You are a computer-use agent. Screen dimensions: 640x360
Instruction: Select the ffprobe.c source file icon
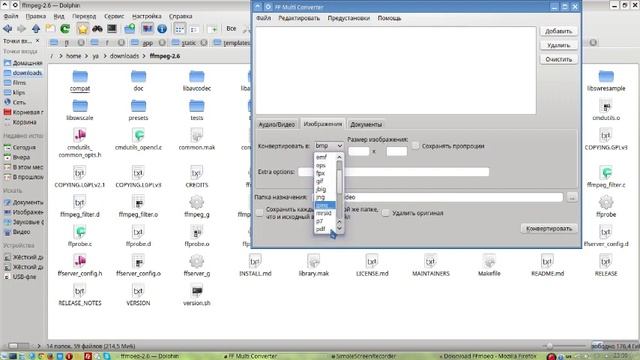pyautogui.click(x=80, y=232)
